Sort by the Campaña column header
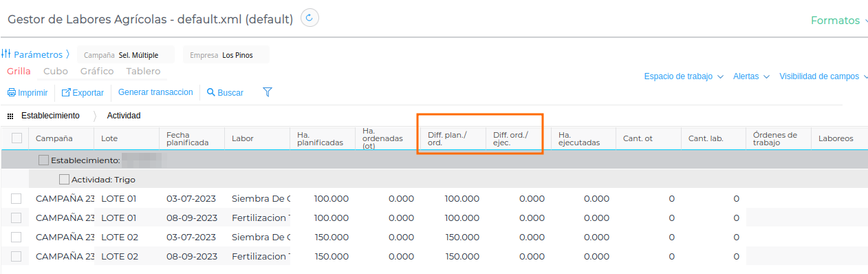Viewport: 868px width, 274px height. click(61, 138)
